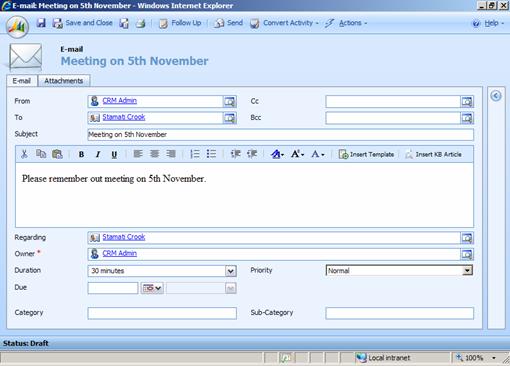The image size is (510, 366).
Task: Increase the indent
Action: coord(252,154)
